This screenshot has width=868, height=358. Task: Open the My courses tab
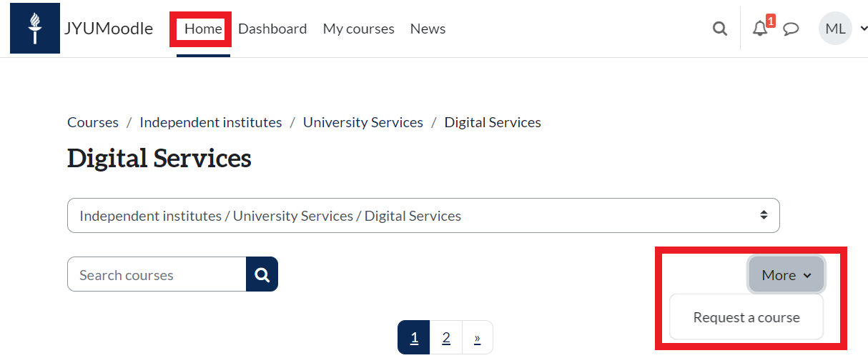click(358, 29)
